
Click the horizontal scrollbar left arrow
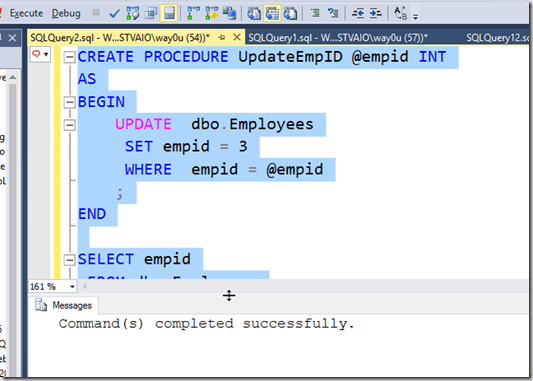click(x=85, y=287)
